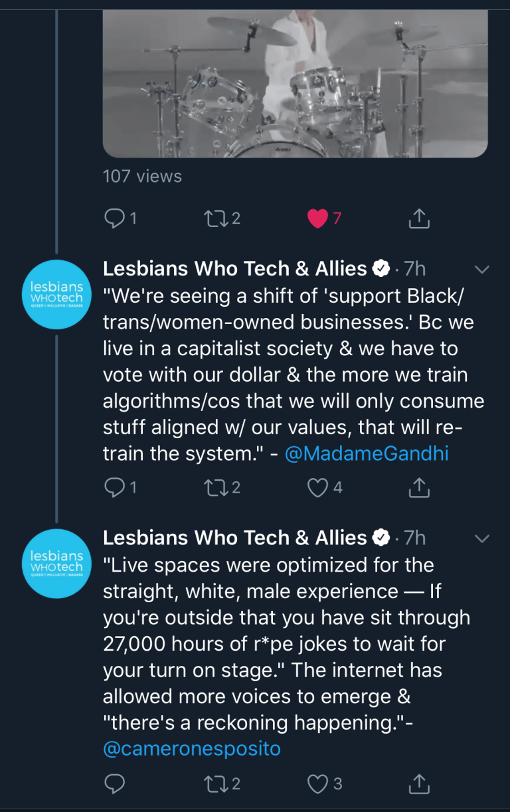Open options chevron on the @cameronesposito tweet
Screen dimensions: 510x812
click(483, 538)
